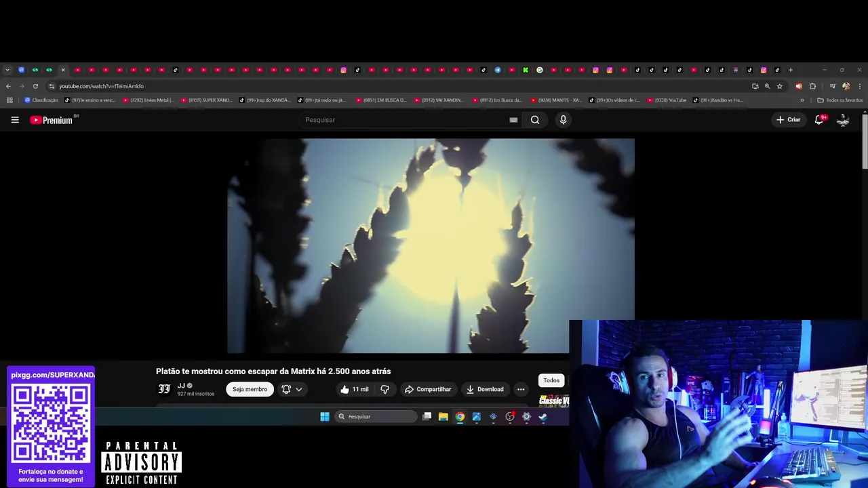Go back in browser history
The image size is (868, 488).
coord(8,86)
